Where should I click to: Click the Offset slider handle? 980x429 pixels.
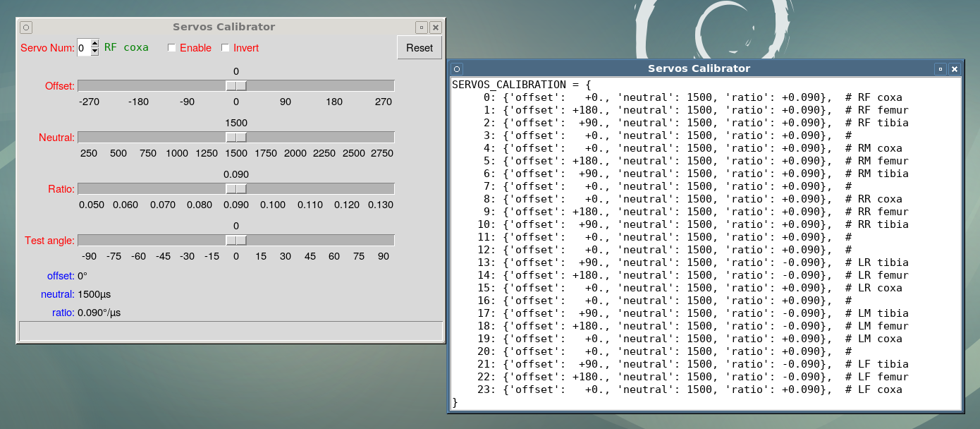tap(236, 85)
